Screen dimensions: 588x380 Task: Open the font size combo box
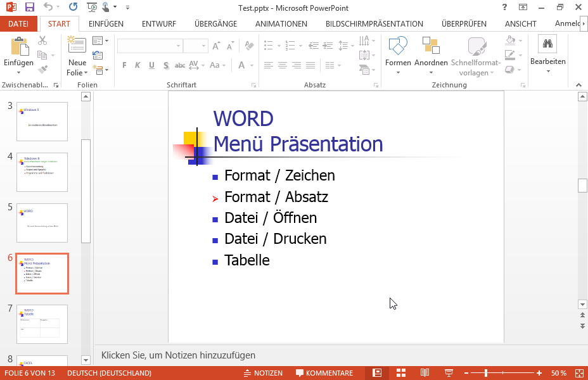coord(195,46)
